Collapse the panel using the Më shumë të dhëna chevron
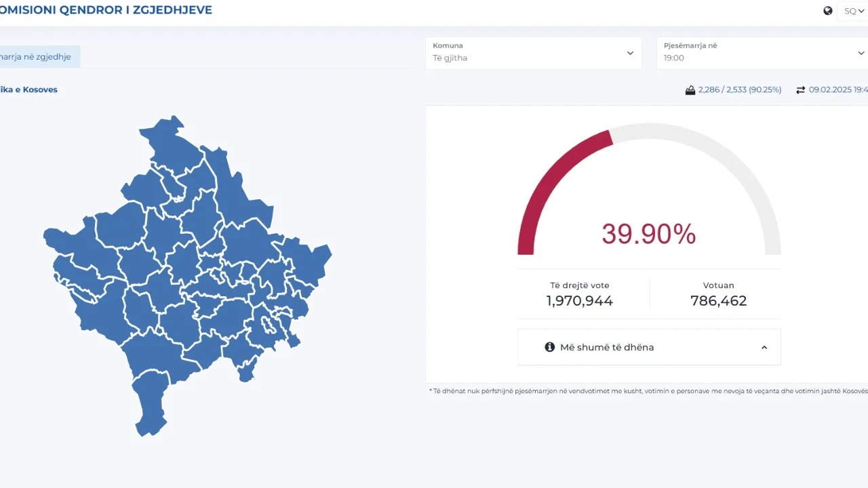 click(764, 348)
